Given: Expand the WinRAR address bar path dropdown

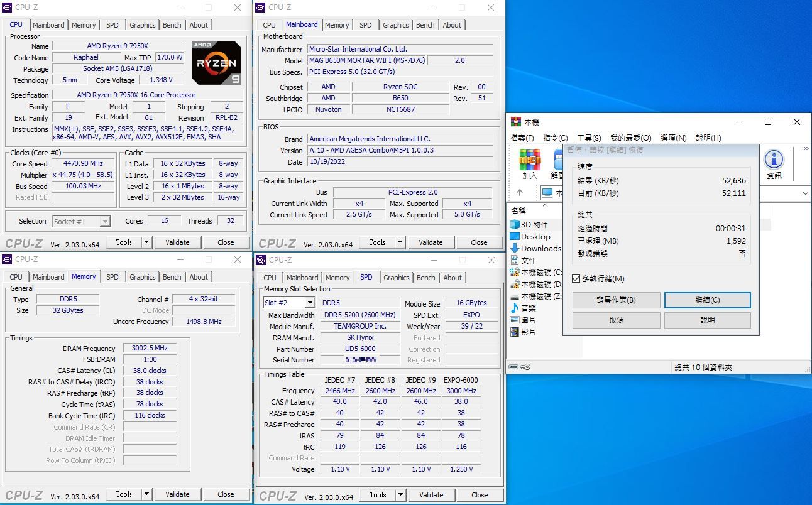Looking at the screenshot, I should click(x=805, y=193).
